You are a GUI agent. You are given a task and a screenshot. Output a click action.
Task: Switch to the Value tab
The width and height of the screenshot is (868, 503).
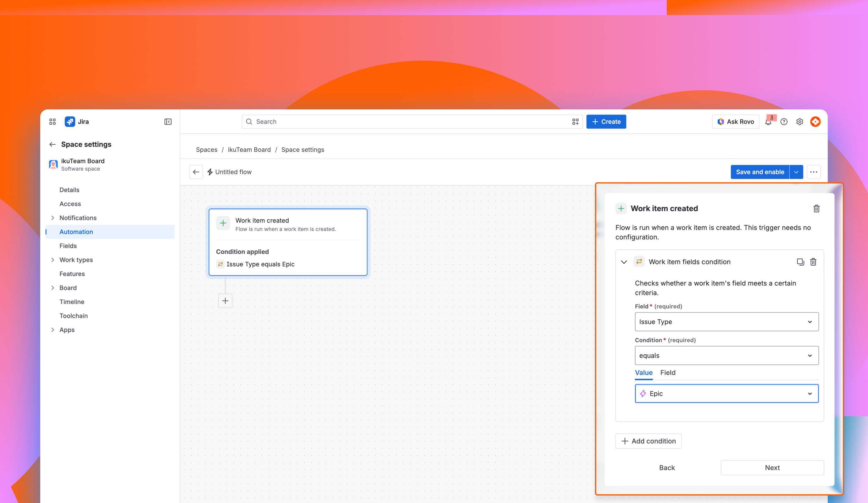[x=644, y=373]
